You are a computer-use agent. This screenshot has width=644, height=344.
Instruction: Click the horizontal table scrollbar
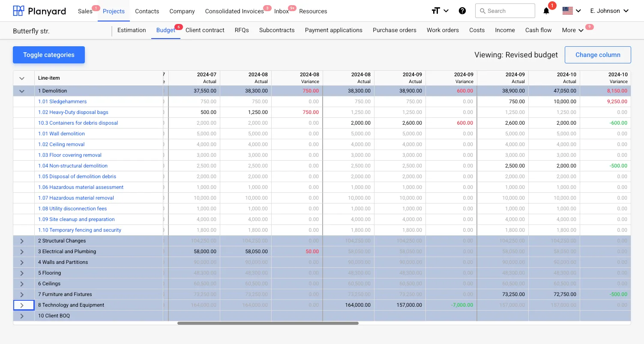click(268, 323)
